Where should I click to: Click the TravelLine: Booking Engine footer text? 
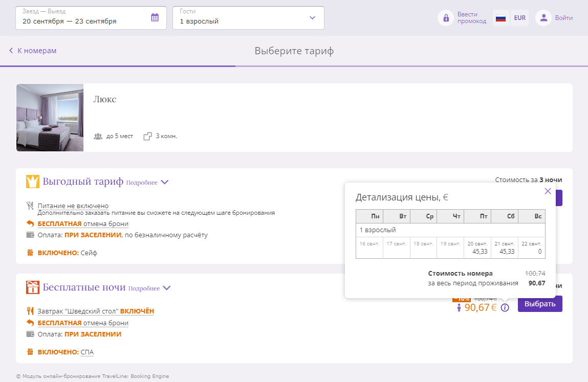tap(136, 376)
